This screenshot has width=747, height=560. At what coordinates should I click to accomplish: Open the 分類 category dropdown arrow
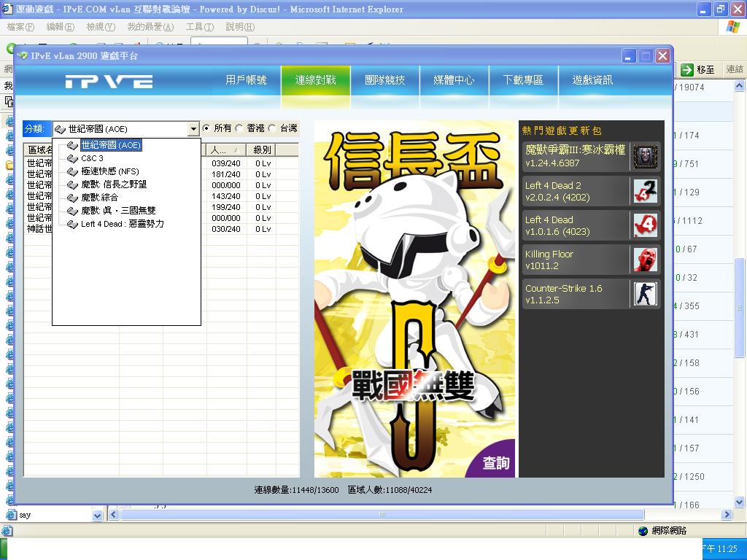point(193,128)
